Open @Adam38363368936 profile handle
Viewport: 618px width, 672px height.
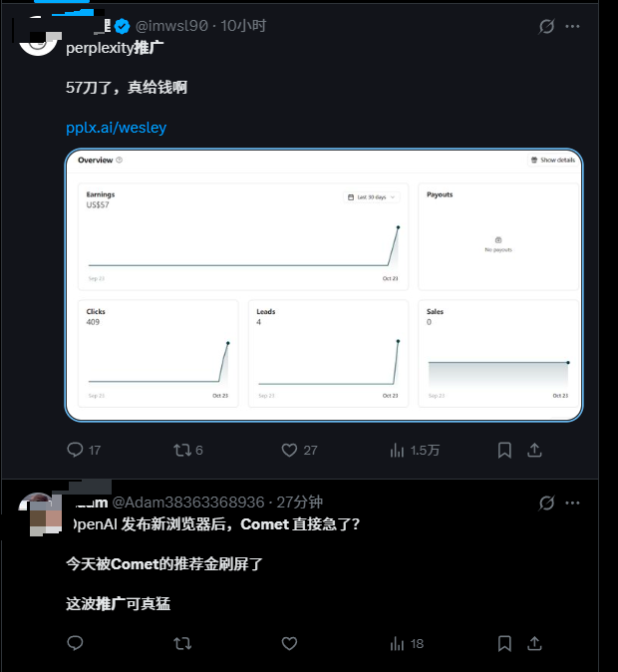[188, 502]
